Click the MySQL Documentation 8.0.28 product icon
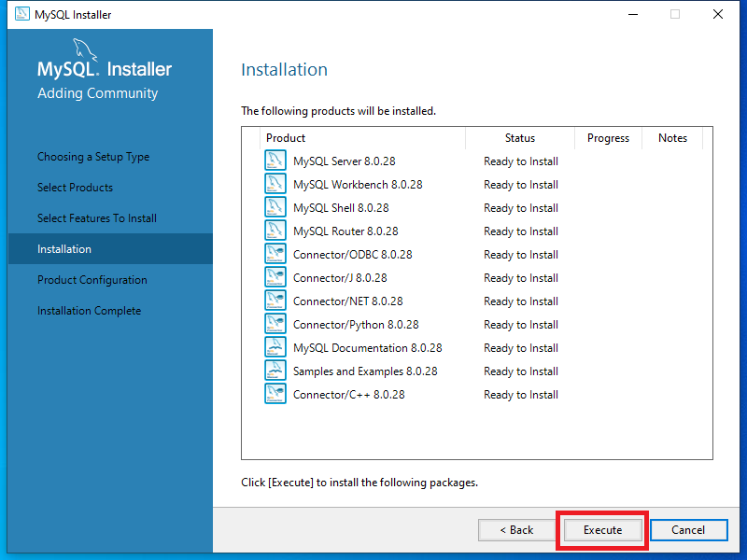Screen dimensions: 747x560 tap(275, 347)
